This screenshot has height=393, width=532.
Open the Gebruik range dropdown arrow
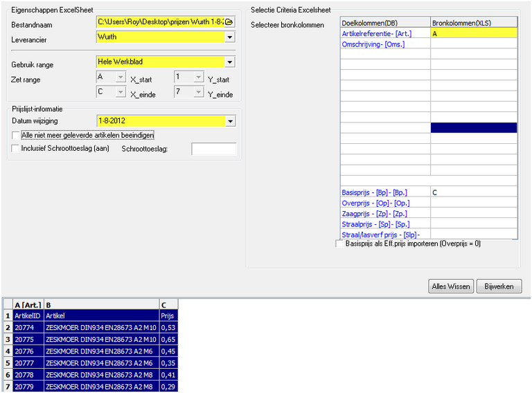tap(230, 62)
